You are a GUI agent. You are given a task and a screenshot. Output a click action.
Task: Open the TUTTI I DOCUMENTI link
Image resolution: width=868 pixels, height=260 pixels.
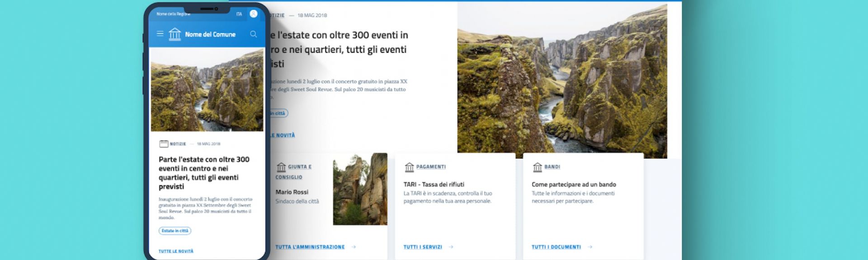click(556, 247)
